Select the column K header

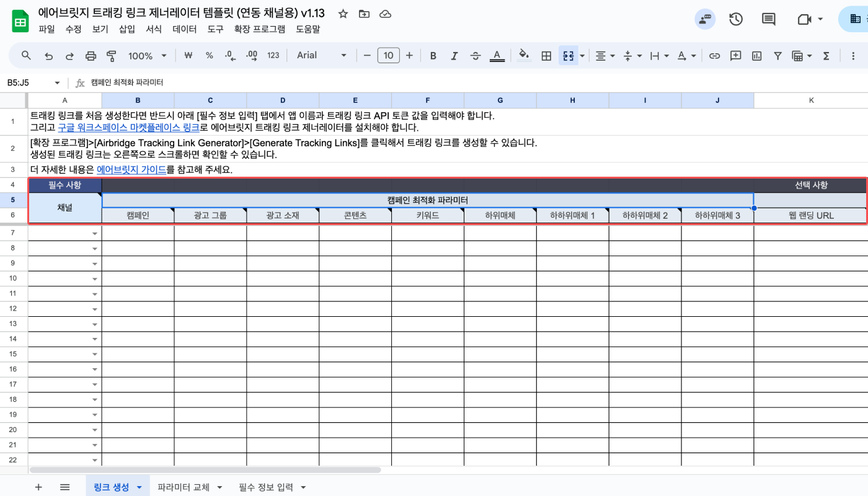click(811, 100)
